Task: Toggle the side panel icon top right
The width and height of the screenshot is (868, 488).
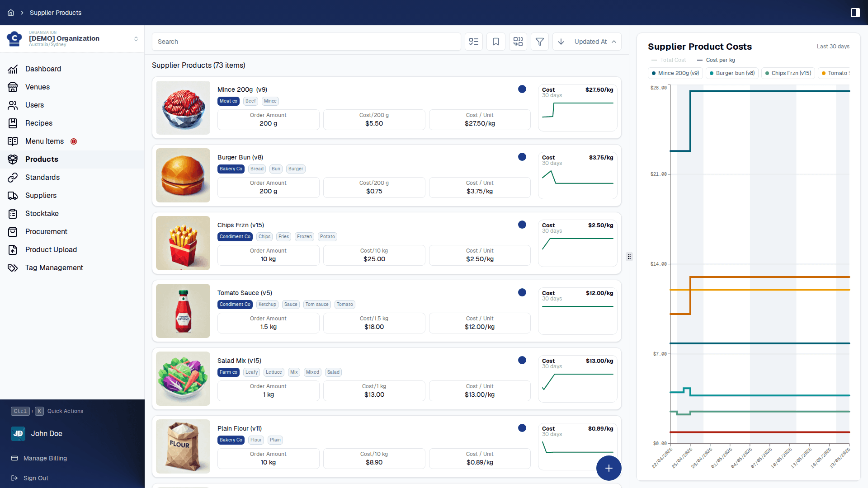Action: 855,13
